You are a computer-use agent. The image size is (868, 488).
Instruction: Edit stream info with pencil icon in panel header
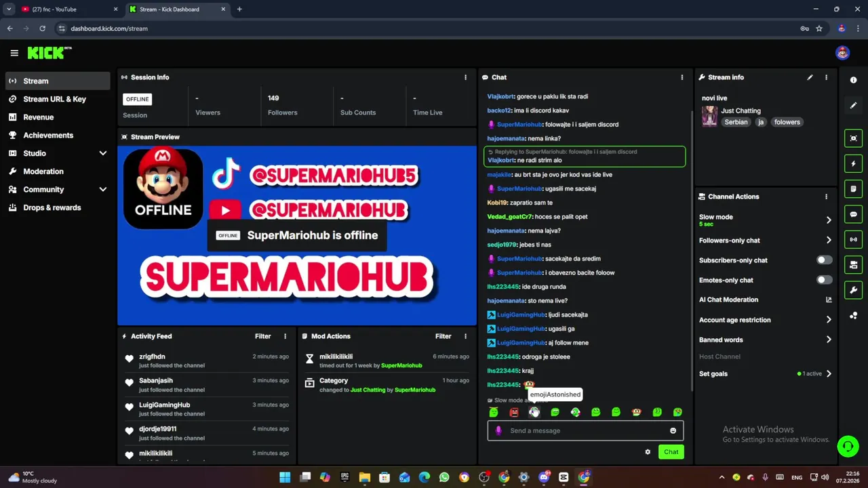point(810,77)
